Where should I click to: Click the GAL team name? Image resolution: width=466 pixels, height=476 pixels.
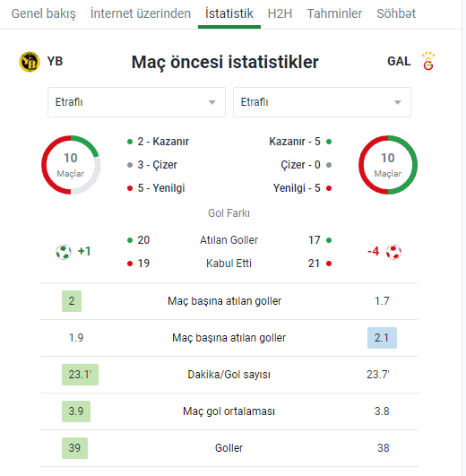[399, 62]
